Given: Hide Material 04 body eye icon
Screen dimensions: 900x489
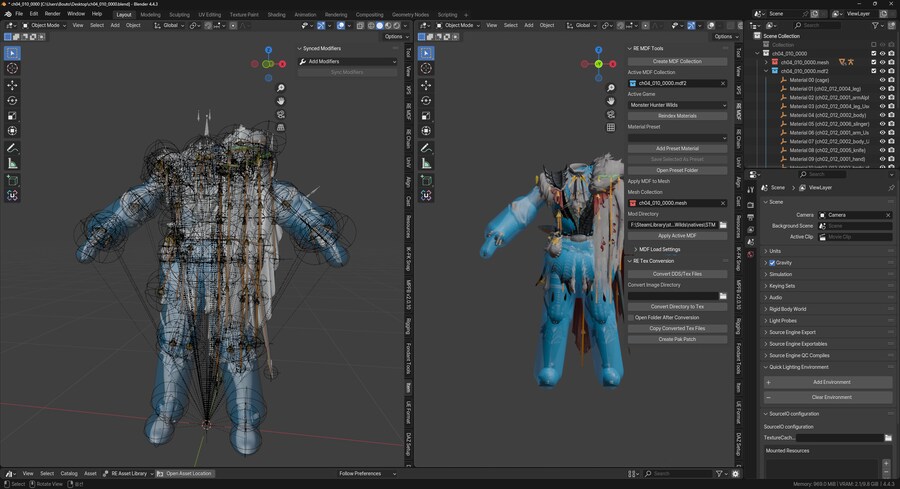Looking at the screenshot, I should (882, 115).
